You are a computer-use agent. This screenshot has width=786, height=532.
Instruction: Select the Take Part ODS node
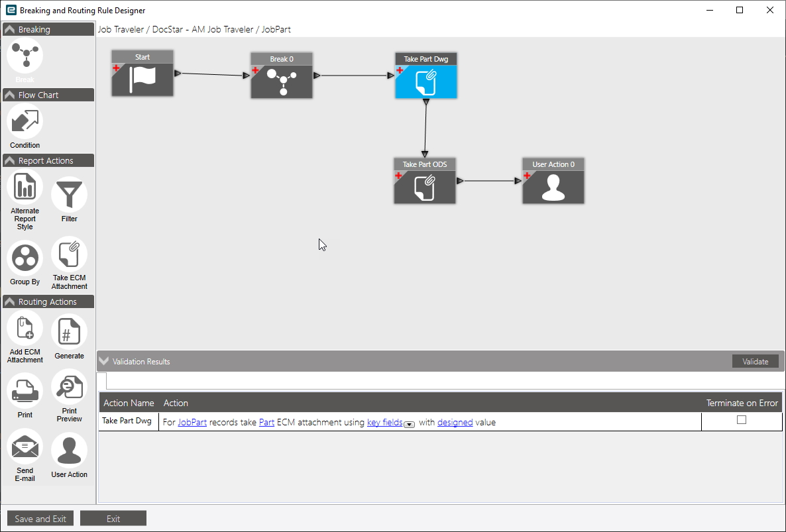(425, 180)
